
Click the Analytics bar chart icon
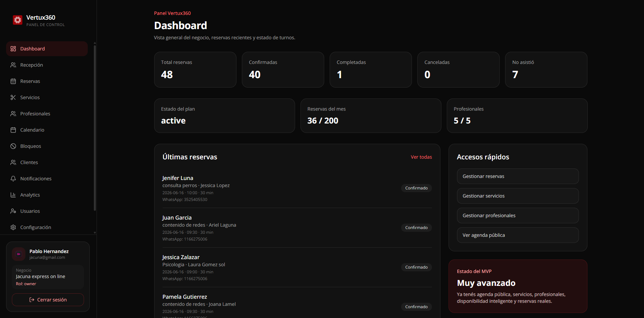click(13, 195)
